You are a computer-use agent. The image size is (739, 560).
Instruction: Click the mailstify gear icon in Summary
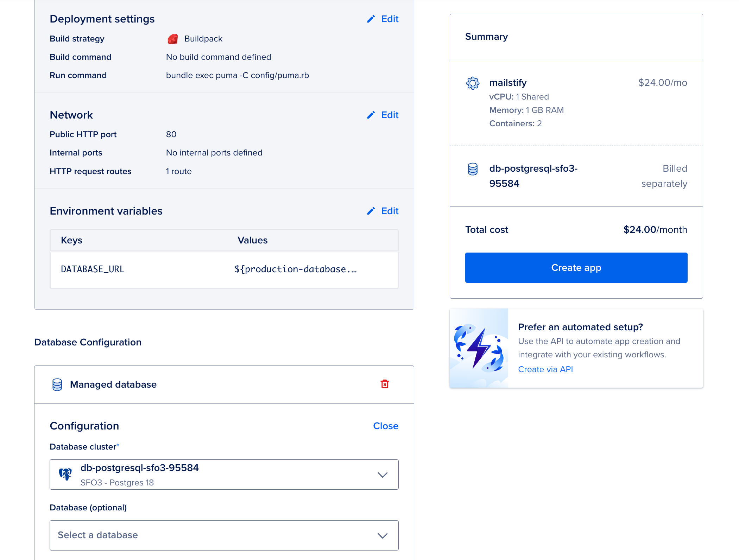pos(473,83)
